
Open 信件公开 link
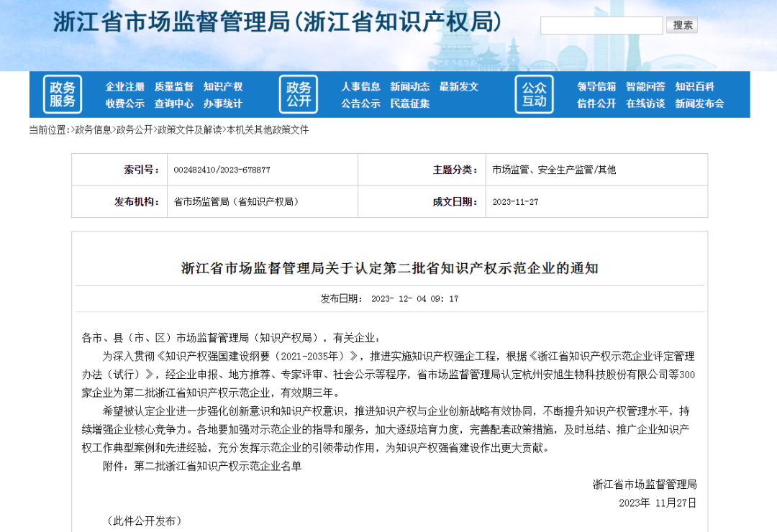click(596, 104)
